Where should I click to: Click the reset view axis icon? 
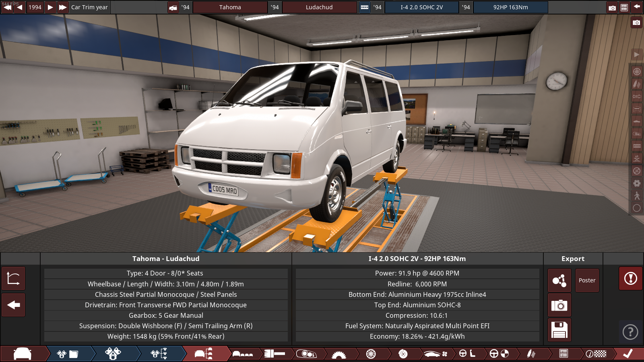click(x=13, y=278)
